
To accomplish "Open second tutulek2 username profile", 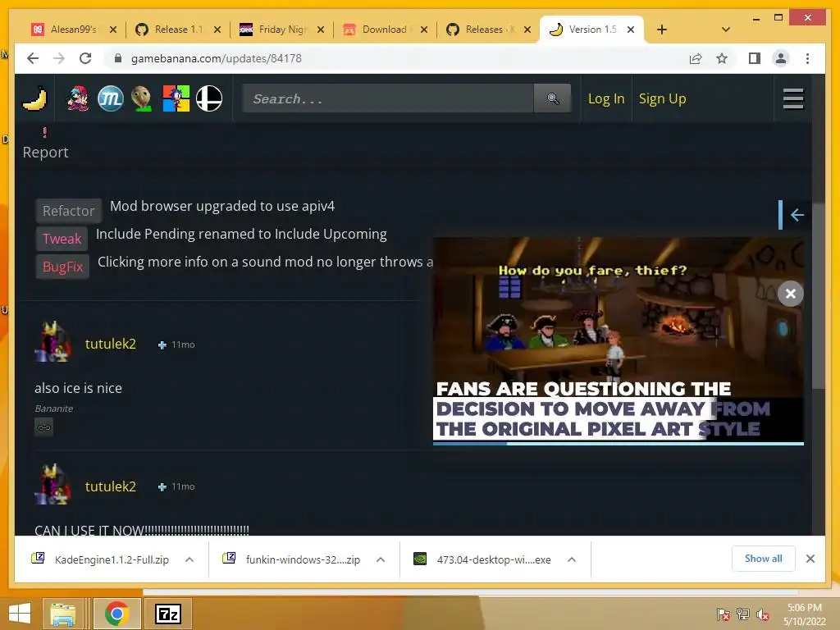I will click(x=111, y=486).
